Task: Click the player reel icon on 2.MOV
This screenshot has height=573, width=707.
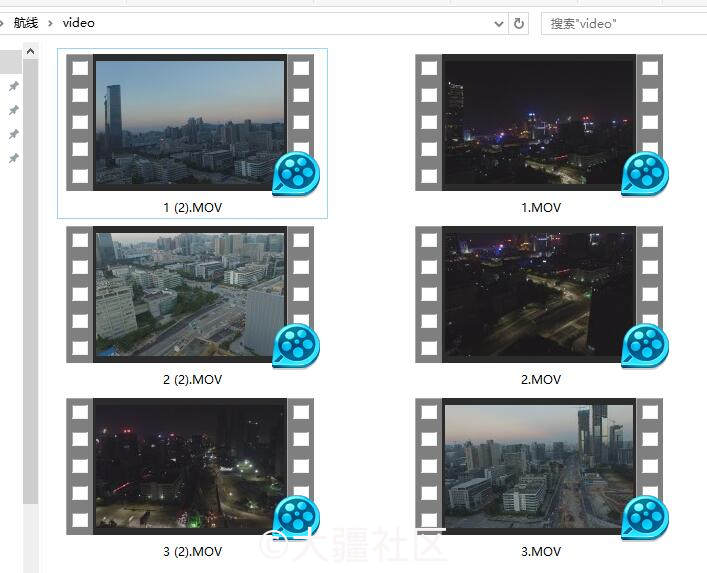Action: 645,346
